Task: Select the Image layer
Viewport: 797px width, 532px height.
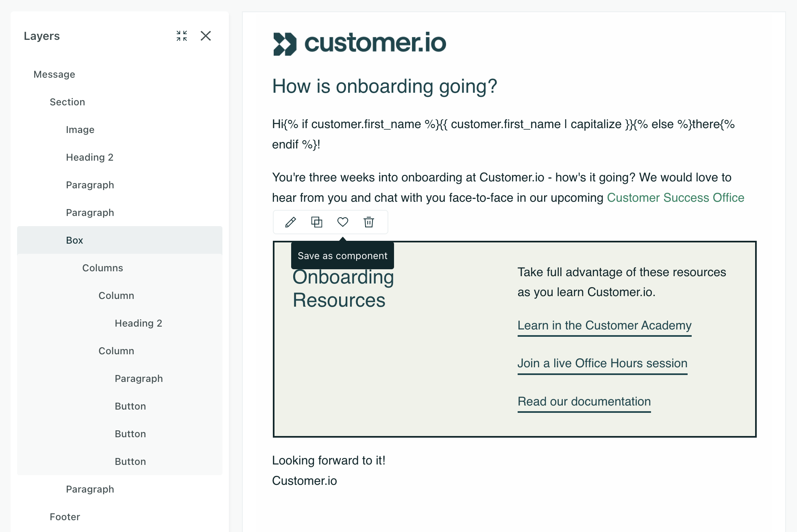Action: click(x=80, y=130)
